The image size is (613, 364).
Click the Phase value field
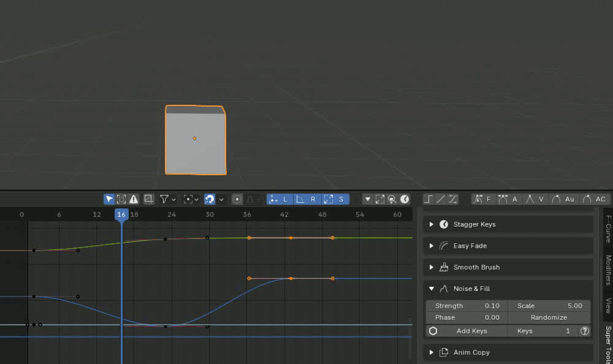coord(466,317)
